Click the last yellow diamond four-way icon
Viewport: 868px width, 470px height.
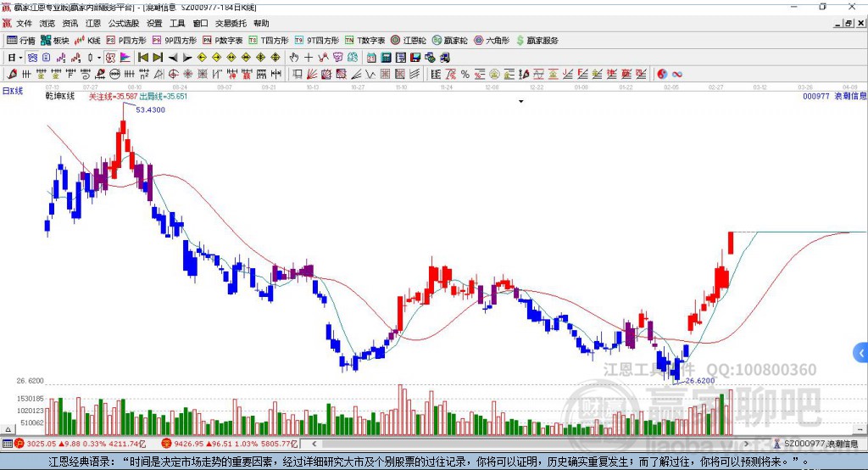(x=275, y=58)
